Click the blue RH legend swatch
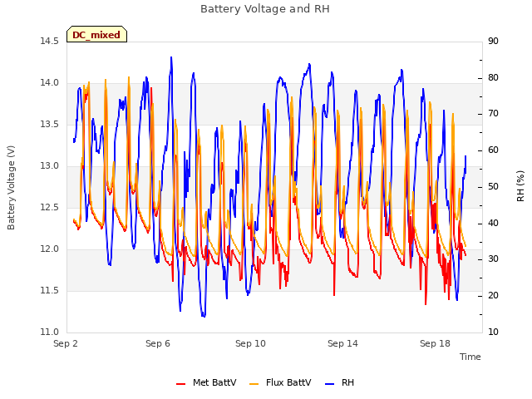532x399 pixels. [x=330, y=384]
